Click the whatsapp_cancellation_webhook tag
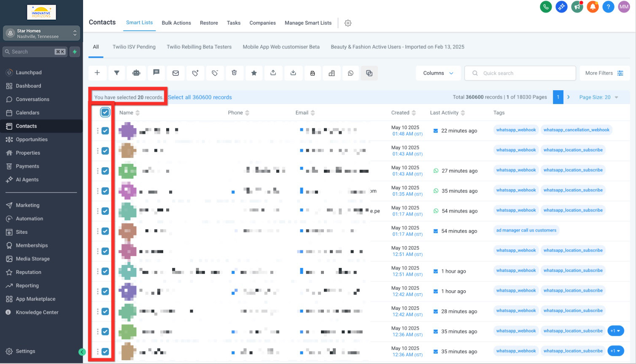The width and height of the screenshot is (636, 364). coord(576,130)
